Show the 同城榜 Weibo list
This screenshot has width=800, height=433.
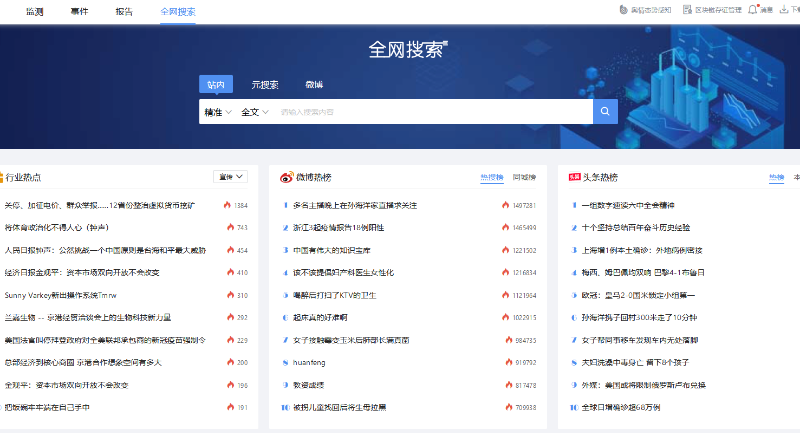click(524, 178)
